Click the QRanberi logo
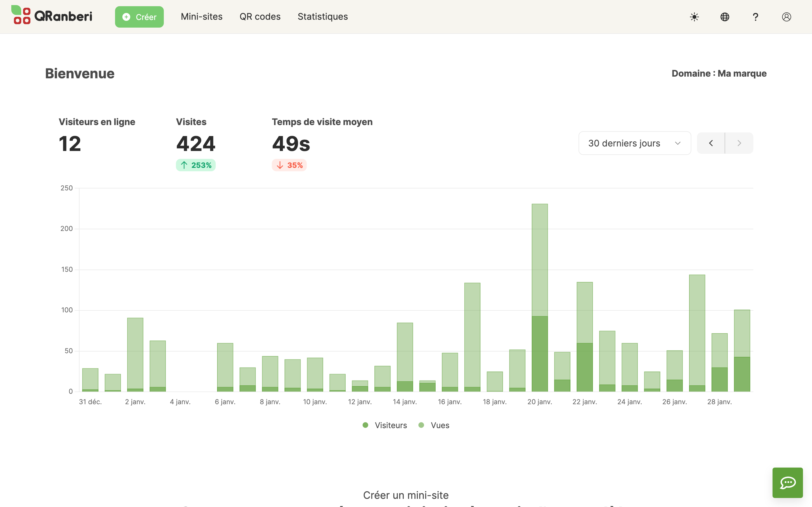This screenshot has width=812, height=507. pos(52,16)
